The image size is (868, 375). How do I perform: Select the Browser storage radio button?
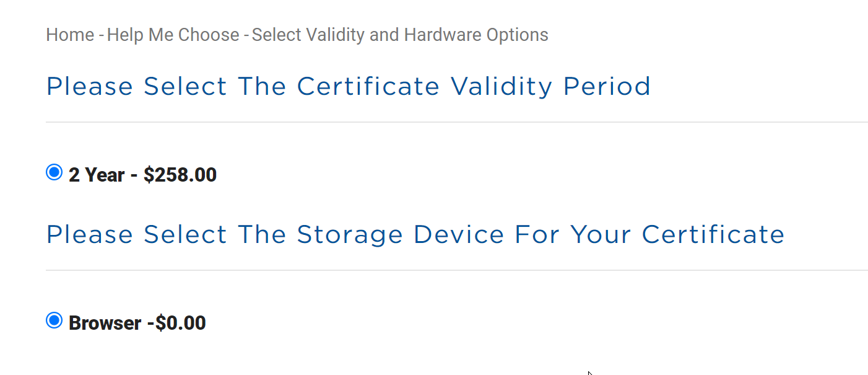54,320
